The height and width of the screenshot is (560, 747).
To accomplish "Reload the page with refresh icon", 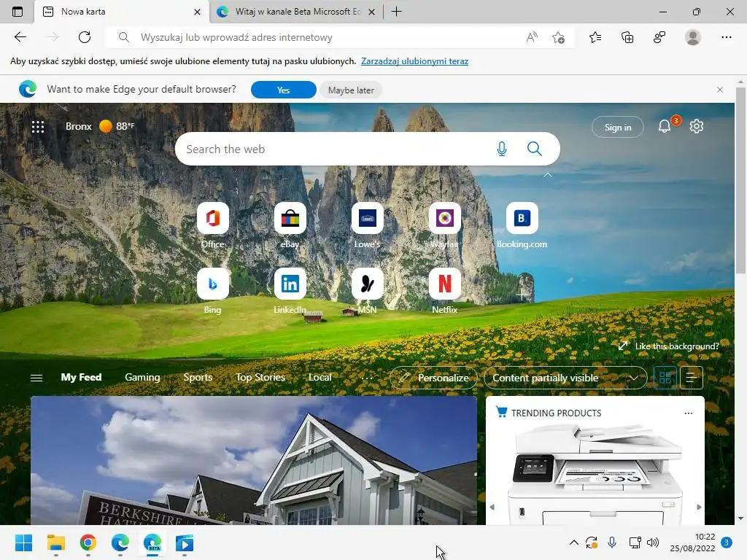I will point(85,37).
